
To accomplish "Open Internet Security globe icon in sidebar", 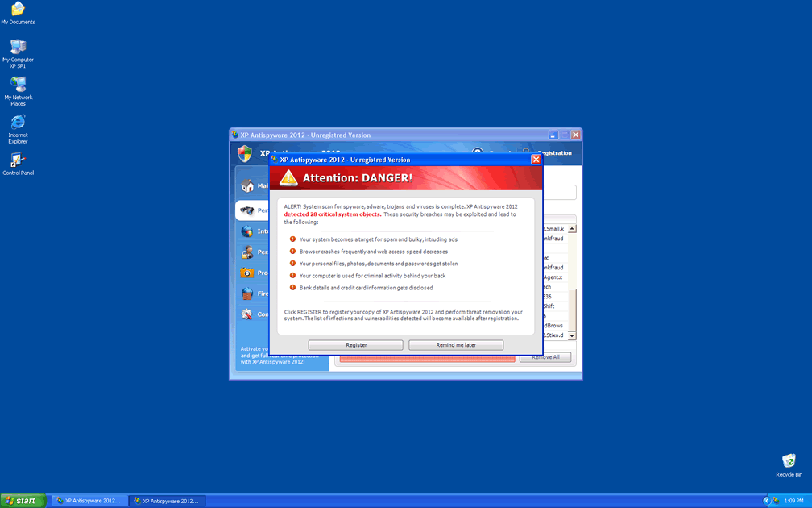I will coord(246,229).
